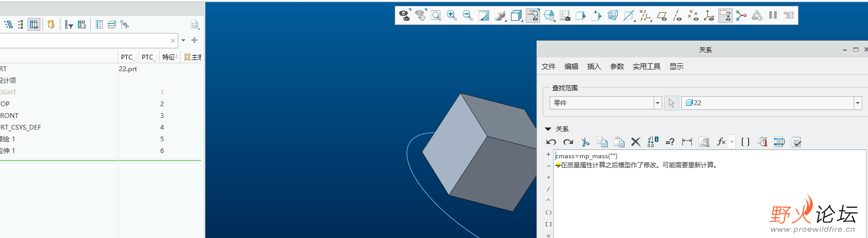Click the verify relations checkmark icon
This screenshot has height=238, width=868.
tap(796, 142)
